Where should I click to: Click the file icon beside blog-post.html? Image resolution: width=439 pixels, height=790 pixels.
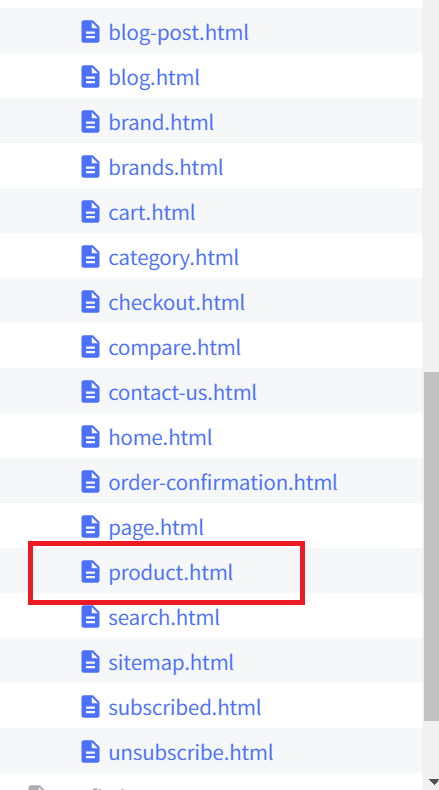click(x=90, y=32)
